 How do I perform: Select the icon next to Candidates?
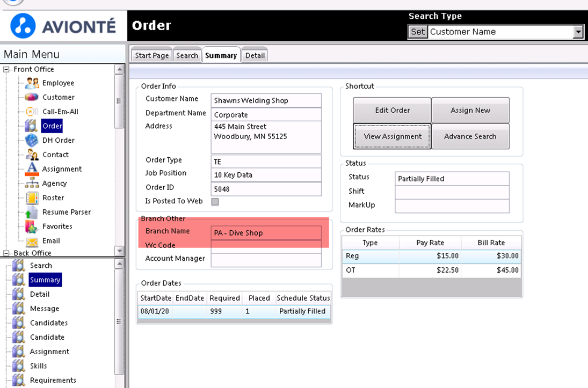(18, 323)
